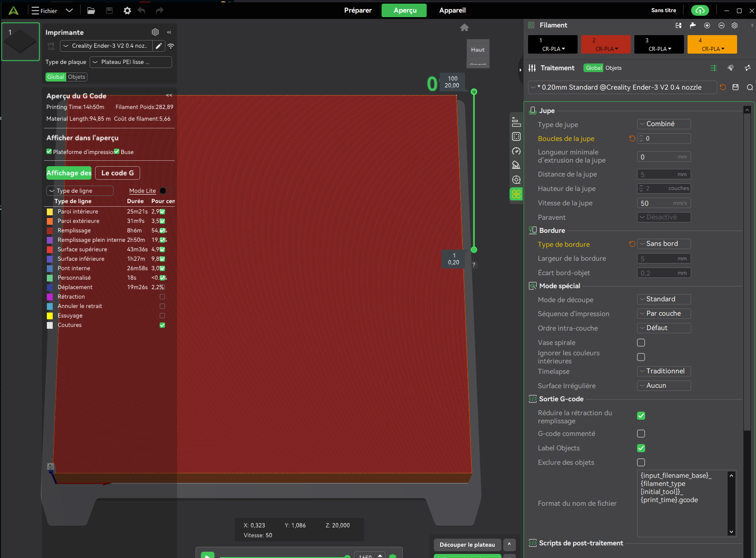This screenshot has width=756, height=558.
Task: Open Séquence d'impression dropdown
Action: 664,313
